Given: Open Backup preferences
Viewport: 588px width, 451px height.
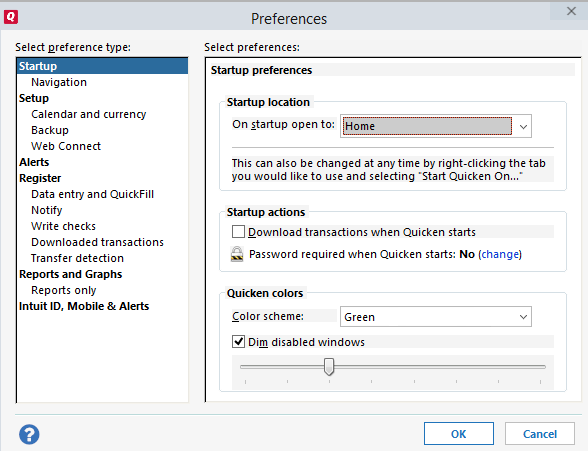Looking at the screenshot, I should [x=50, y=130].
